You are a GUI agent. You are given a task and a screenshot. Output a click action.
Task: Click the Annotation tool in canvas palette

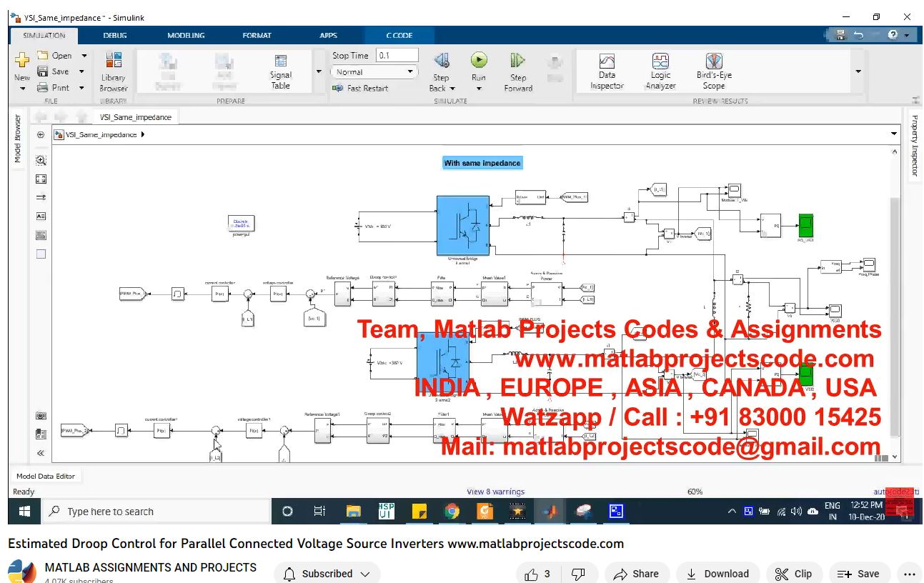[x=41, y=216]
